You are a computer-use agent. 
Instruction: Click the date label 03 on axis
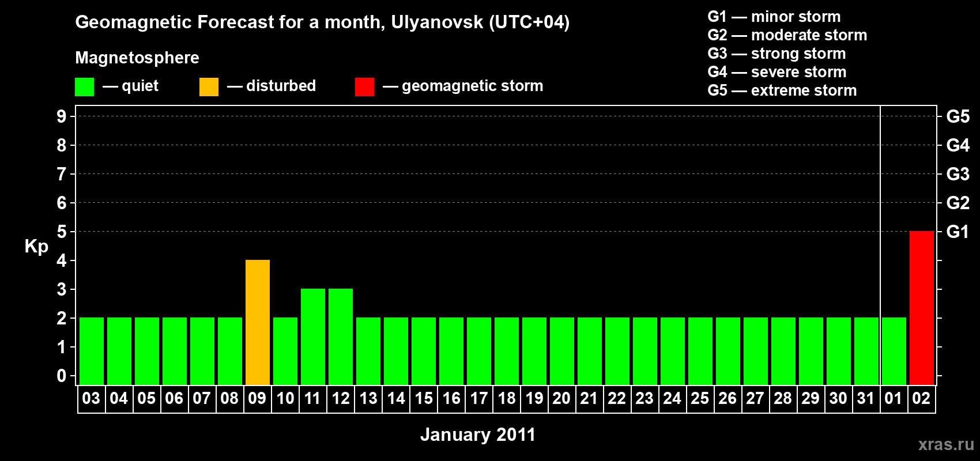pyautogui.click(x=91, y=399)
